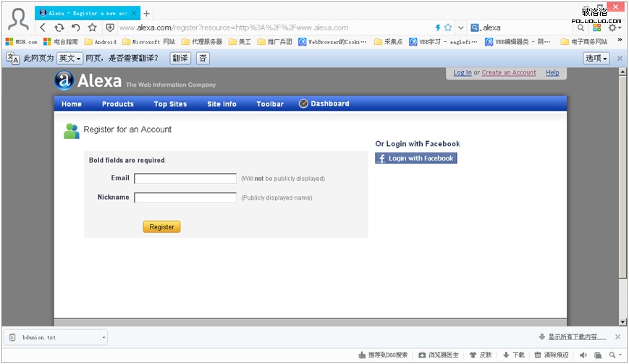Viewport: 629px width, 364px height.
Task: Expand the 英文 language dropdown
Action: point(69,59)
